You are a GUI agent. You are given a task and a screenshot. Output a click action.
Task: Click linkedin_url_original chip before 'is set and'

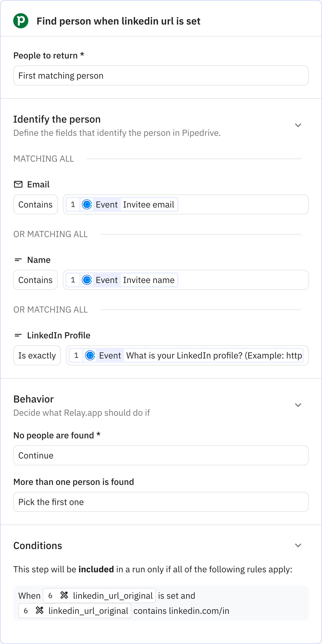tap(99, 596)
